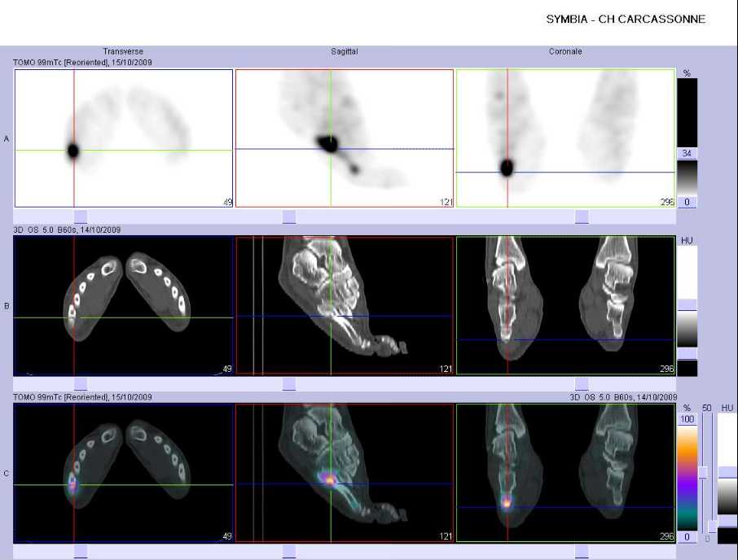Select the 0 percent lower value in row C
738x560 pixels.
pos(687,536)
